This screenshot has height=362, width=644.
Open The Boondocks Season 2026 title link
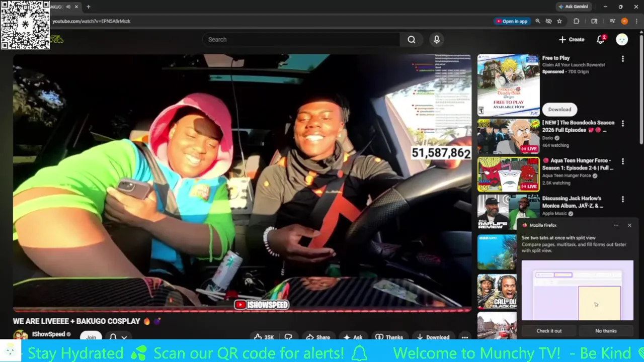click(578, 126)
